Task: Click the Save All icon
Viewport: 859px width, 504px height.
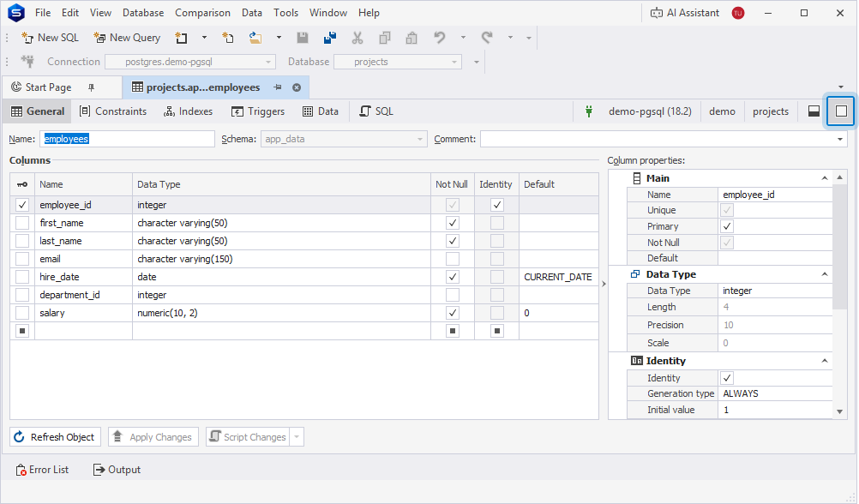Action: (x=330, y=38)
